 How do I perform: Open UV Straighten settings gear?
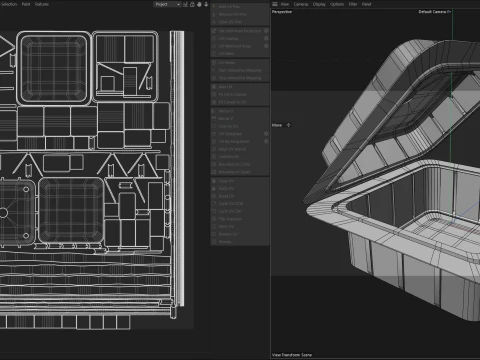click(x=266, y=134)
